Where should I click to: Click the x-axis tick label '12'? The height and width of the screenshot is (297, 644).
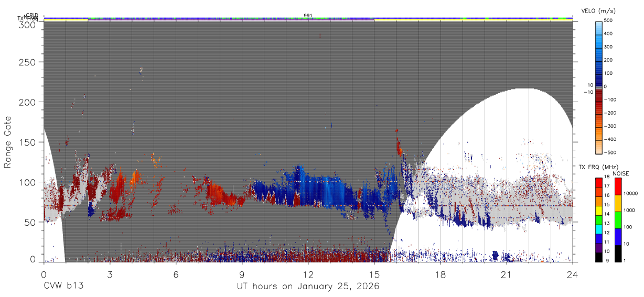[308, 274]
